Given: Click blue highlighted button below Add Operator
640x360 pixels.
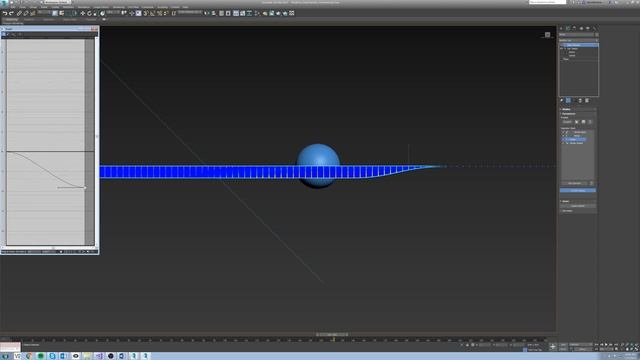Looking at the screenshot, I should (578, 191).
